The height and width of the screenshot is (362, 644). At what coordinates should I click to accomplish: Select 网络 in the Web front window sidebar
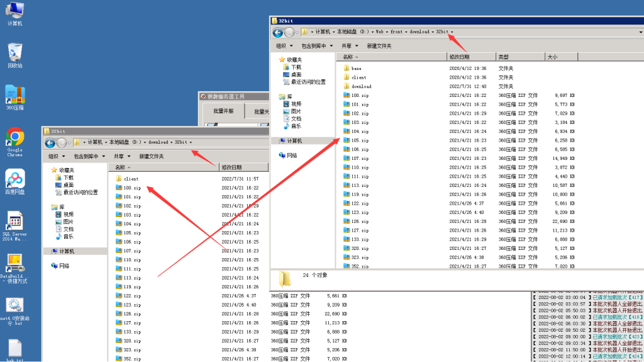pos(291,156)
